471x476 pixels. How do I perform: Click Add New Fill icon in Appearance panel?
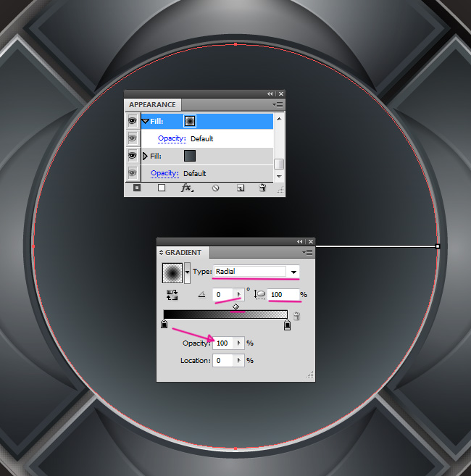coord(162,188)
